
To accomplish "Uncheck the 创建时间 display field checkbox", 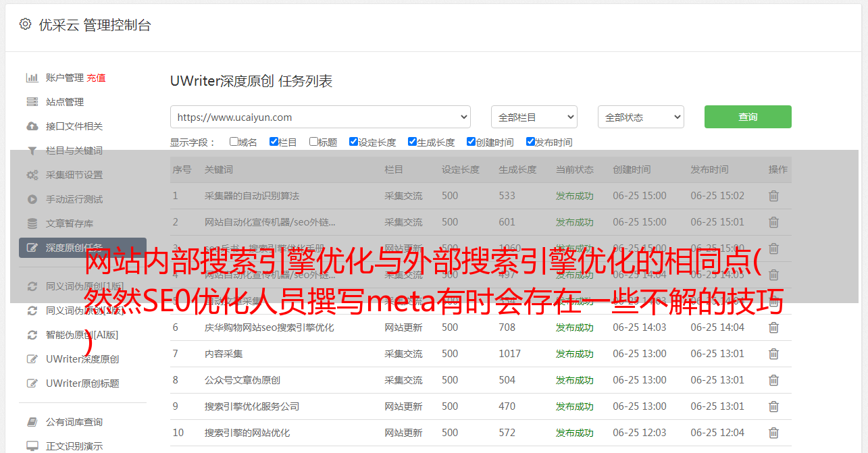I will [471, 142].
